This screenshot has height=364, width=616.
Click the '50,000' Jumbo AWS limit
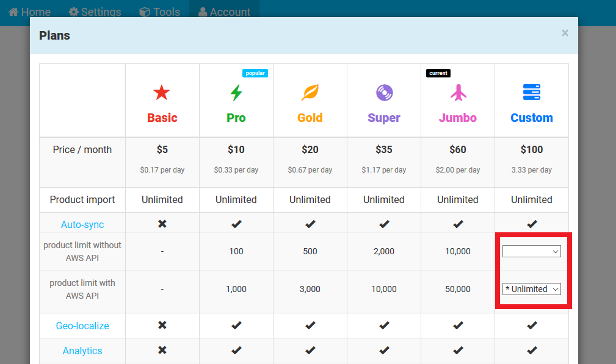tap(458, 289)
